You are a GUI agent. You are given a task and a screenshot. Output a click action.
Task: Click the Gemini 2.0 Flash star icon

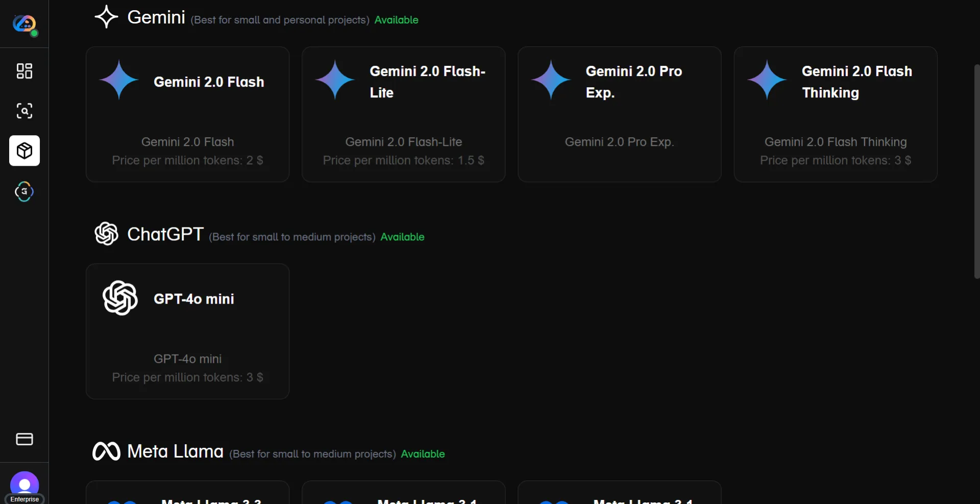click(x=119, y=80)
